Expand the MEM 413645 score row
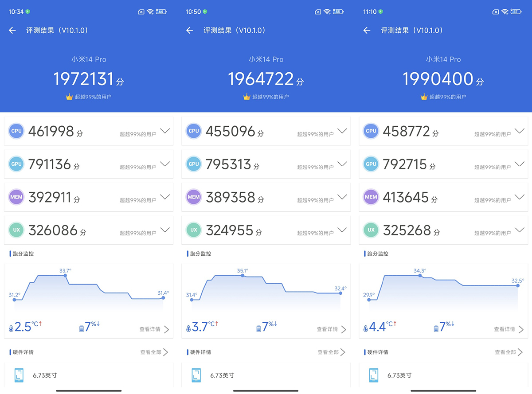The height and width of the screenshot is (394, 532). tap(520, 196)
